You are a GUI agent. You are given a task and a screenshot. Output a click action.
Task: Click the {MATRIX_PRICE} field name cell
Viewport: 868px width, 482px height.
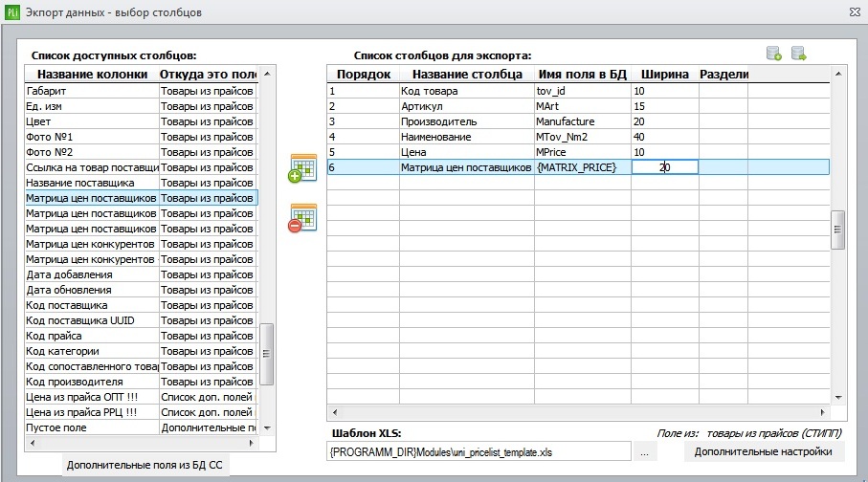583,167
